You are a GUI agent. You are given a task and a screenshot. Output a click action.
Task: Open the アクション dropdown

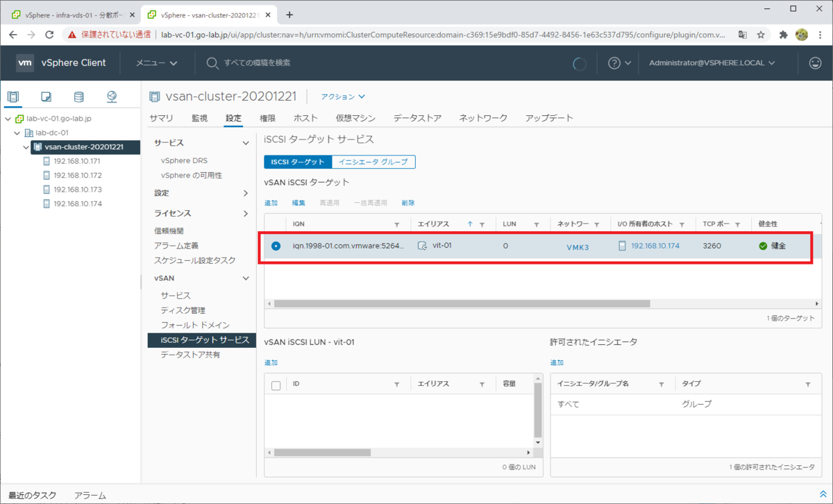pyautogui.click(x=343, y=96)
